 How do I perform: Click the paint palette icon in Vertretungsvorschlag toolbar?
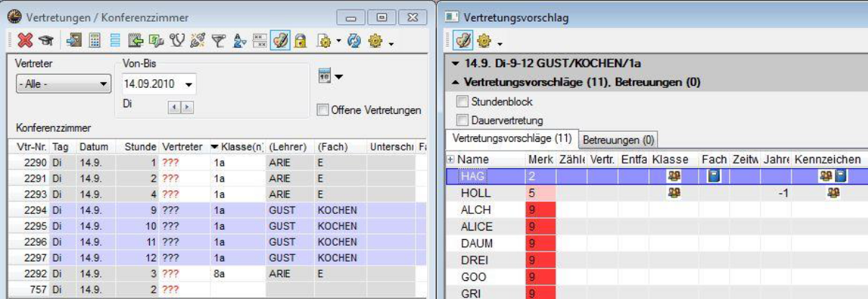coord(460,41)
